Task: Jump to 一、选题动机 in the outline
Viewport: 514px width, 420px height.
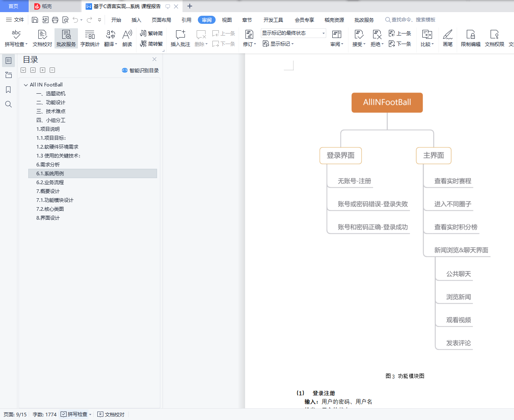Action: tap(51, 94)
